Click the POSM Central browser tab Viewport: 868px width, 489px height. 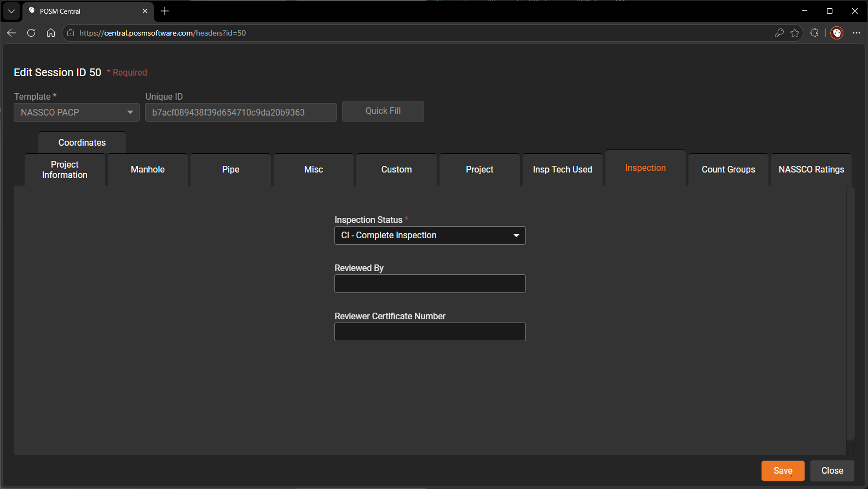[x=88, y=11]
